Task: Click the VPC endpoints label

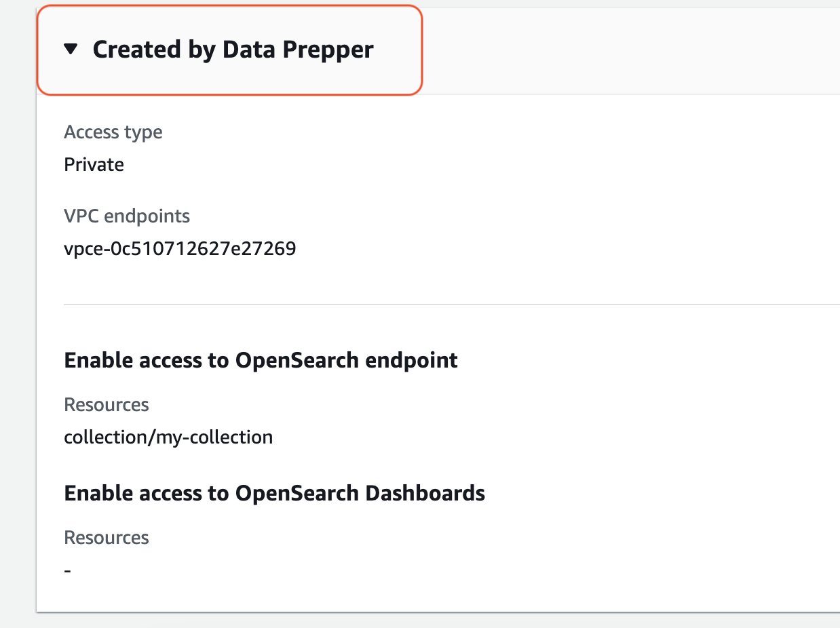Action: (x=126, y=216)
